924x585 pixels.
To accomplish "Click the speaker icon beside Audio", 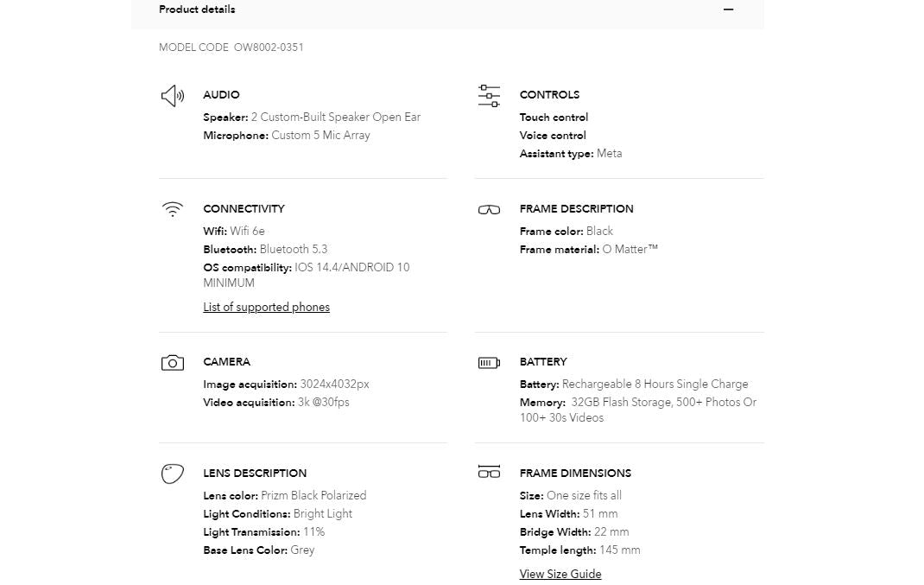I will 173,96.
